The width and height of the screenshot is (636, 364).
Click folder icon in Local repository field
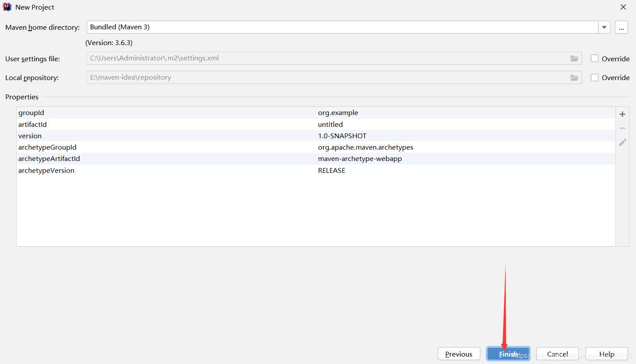pyautogui.click(x=574, y=77)
